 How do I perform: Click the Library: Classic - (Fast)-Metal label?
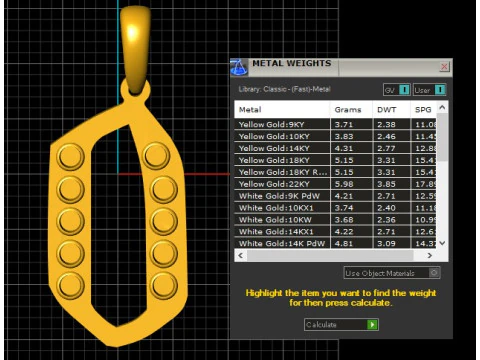coord(284,89)
